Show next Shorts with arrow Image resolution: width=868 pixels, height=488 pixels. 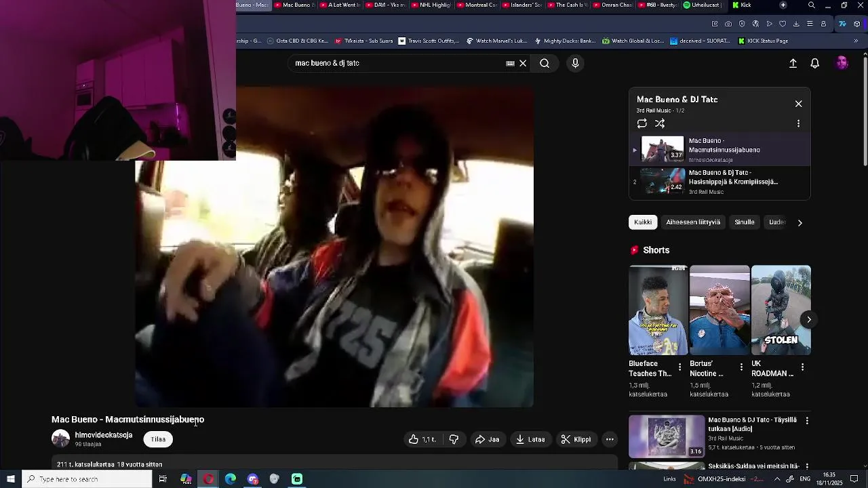point(808,319)
